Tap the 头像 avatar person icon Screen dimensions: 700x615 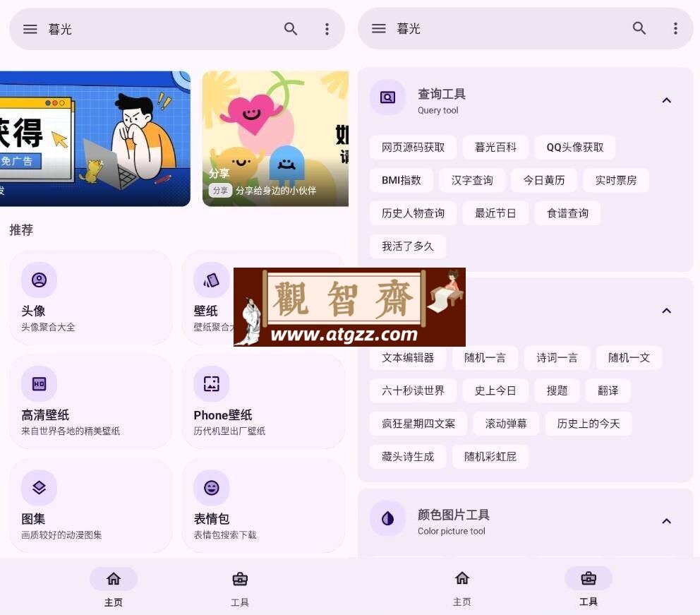[x=40, y=280]
